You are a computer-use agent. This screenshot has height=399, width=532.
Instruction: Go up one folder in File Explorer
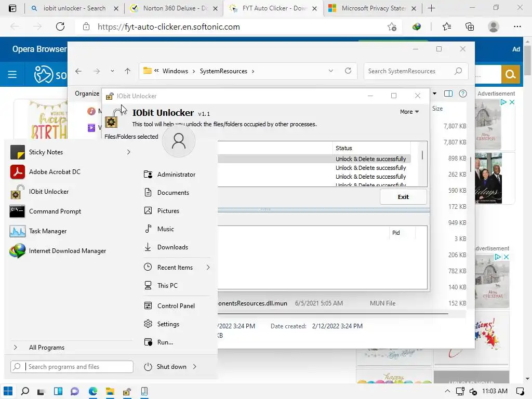[128, 71]
